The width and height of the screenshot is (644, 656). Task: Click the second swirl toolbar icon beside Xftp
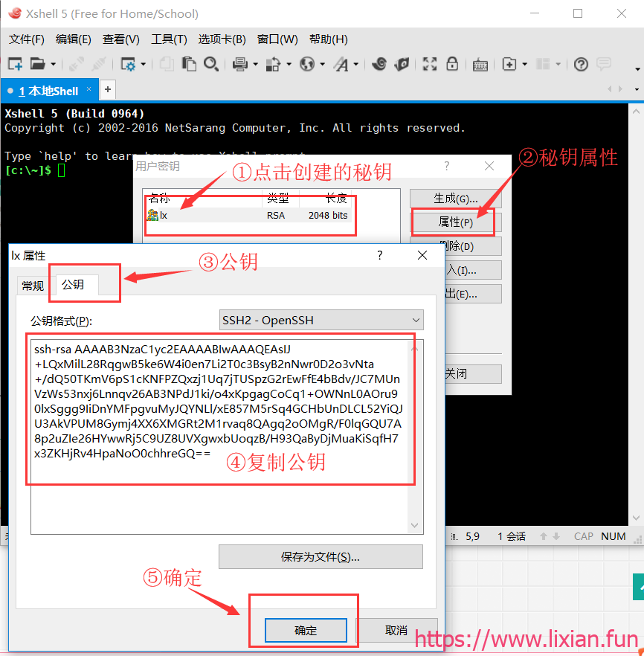click(x=402, y=64)
